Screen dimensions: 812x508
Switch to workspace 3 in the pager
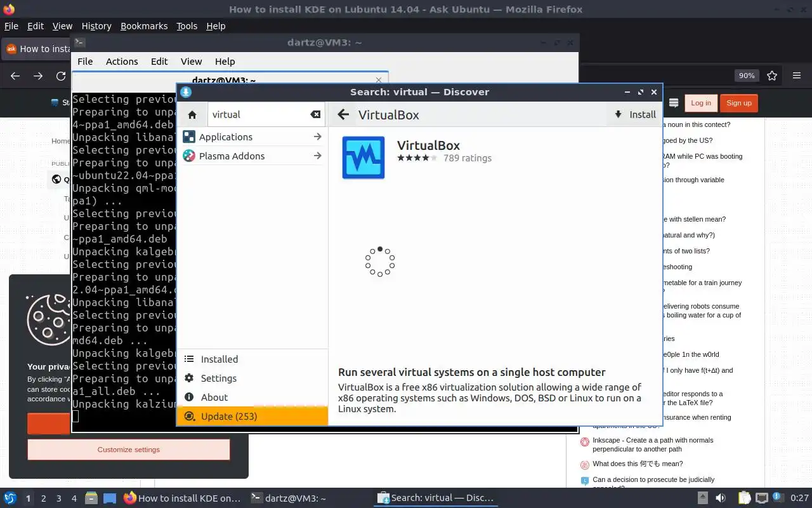tap(59, 498)
